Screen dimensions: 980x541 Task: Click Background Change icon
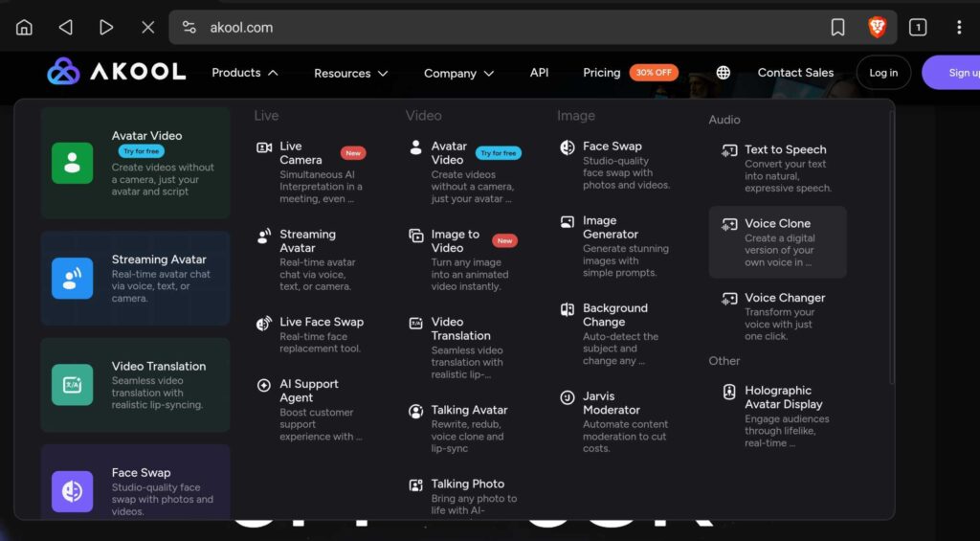pos(568,309)
